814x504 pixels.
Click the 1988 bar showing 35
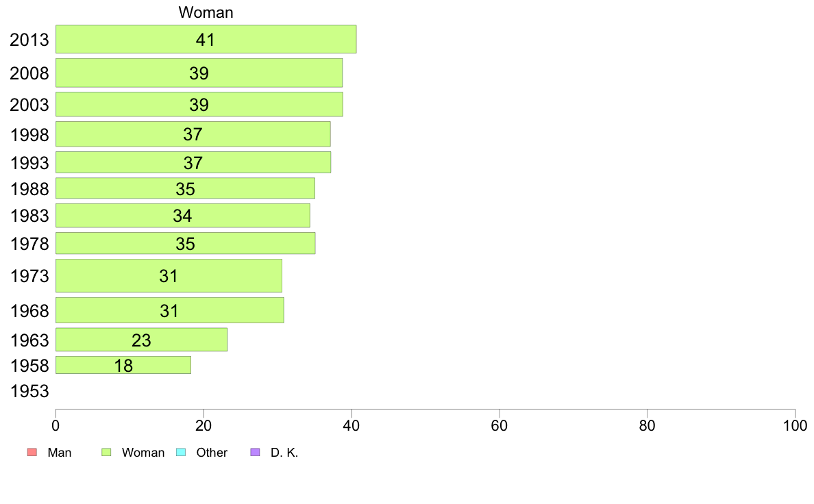tap(185, 188)
